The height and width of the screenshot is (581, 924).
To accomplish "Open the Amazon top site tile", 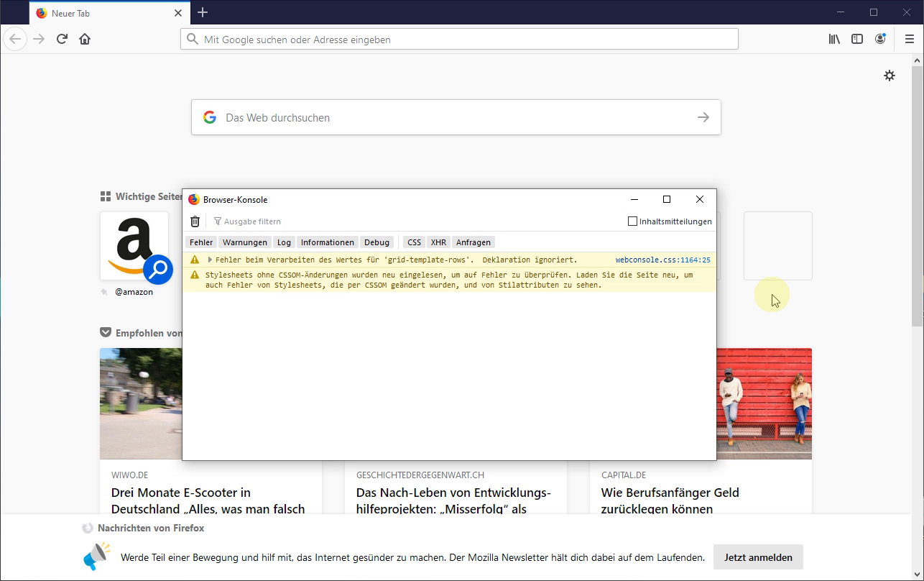I will [134, 246].
